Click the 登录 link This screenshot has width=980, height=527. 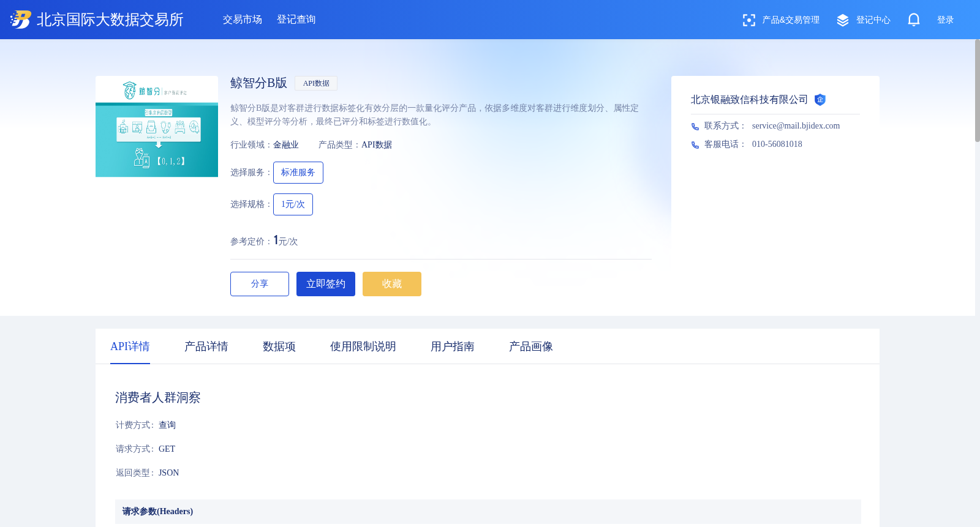coord(946,20)
